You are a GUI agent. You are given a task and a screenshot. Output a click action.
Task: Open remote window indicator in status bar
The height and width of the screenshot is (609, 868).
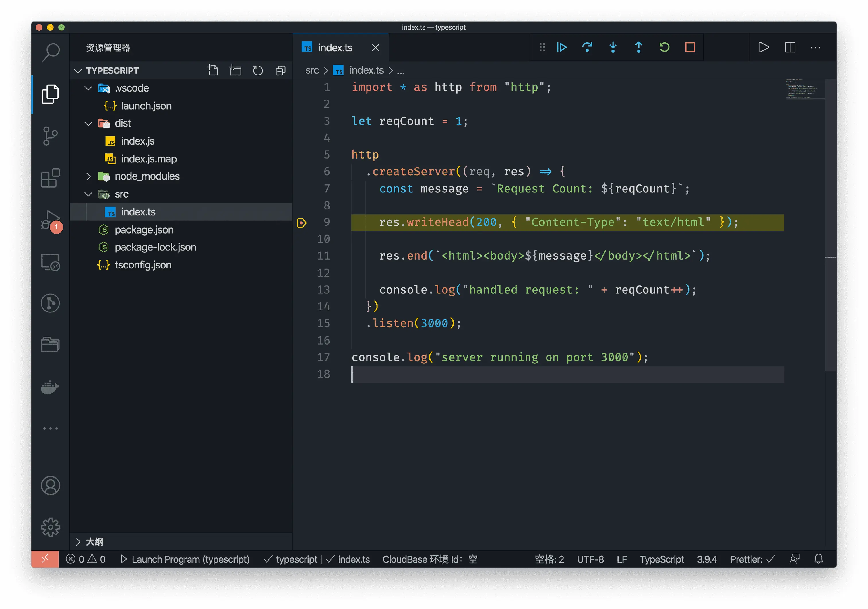(x=45, y=559)
